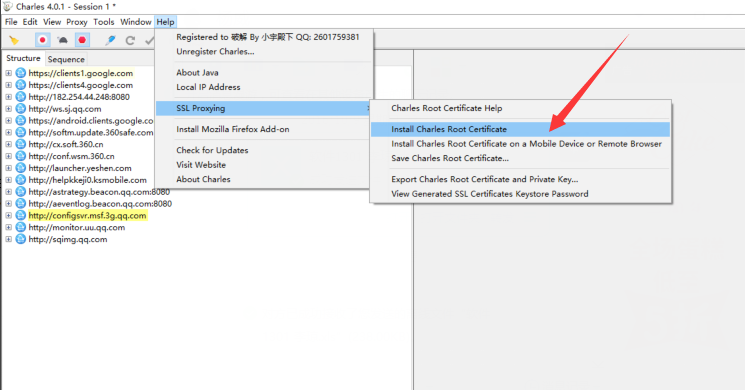745x390 pixels.
Task: Select http://monitor.uu.qq.com host row
Action: [76, 228]
